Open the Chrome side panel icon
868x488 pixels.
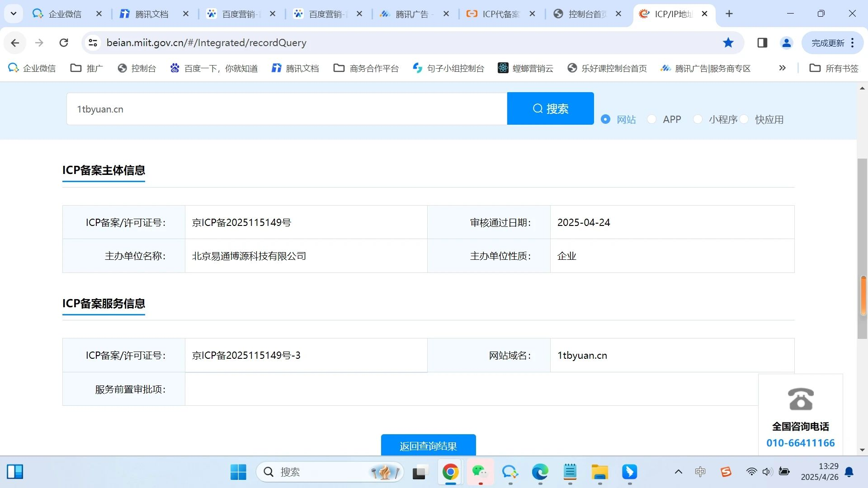click(x=762, y=42)
